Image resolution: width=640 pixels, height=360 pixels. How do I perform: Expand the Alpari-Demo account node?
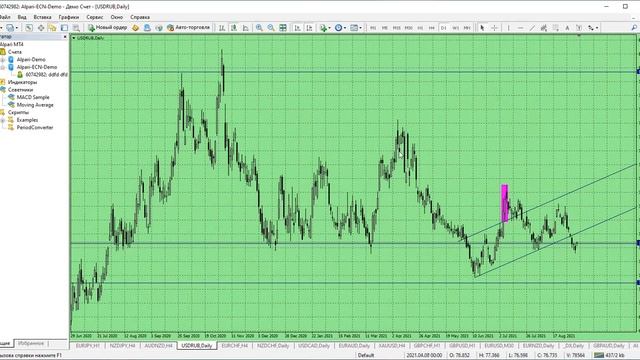3,60
